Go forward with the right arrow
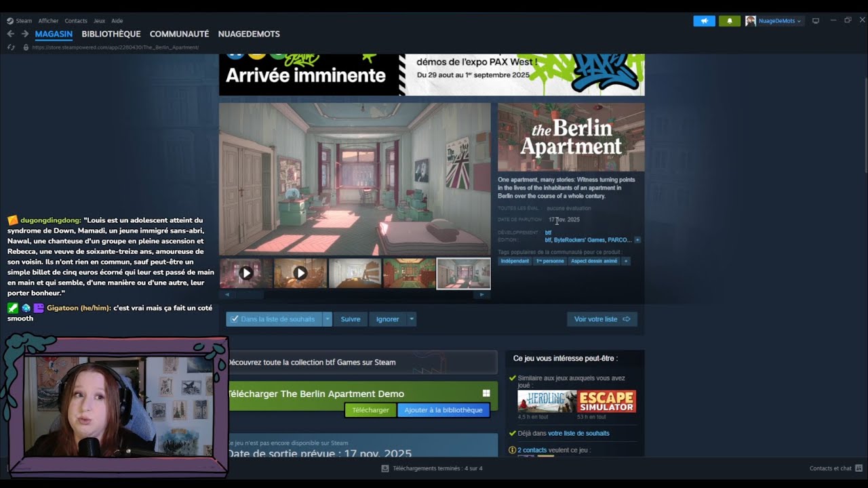The width and height of the screenshot is (868, 488). (x=25, y=34)
